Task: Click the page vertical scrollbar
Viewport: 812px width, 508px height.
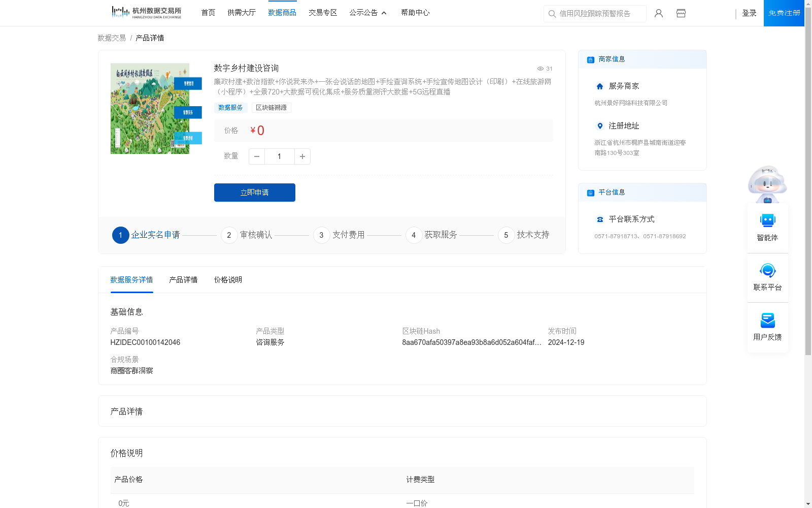Action: tap(808, 180)
